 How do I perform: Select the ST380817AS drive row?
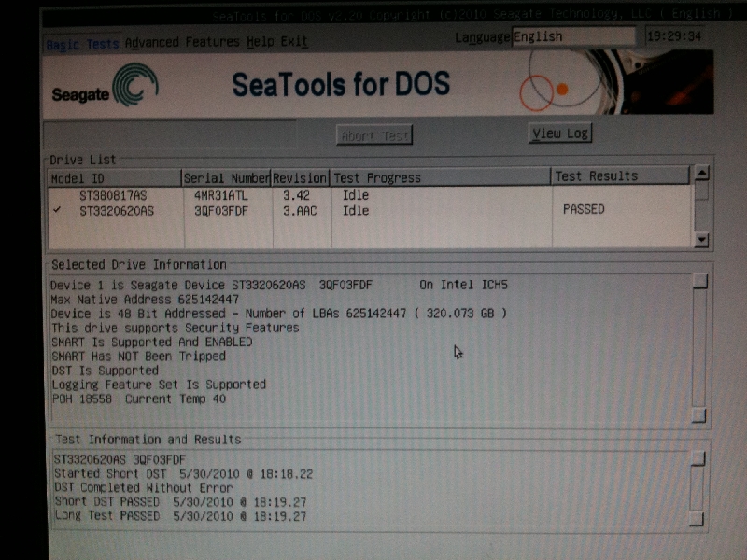[113, 196]
